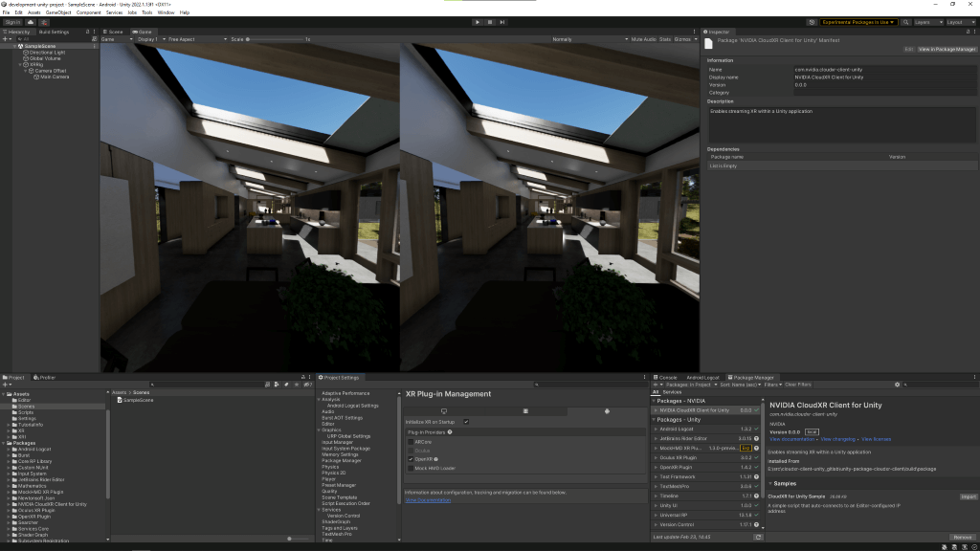Switch to the Scene tab

point(113,32)
